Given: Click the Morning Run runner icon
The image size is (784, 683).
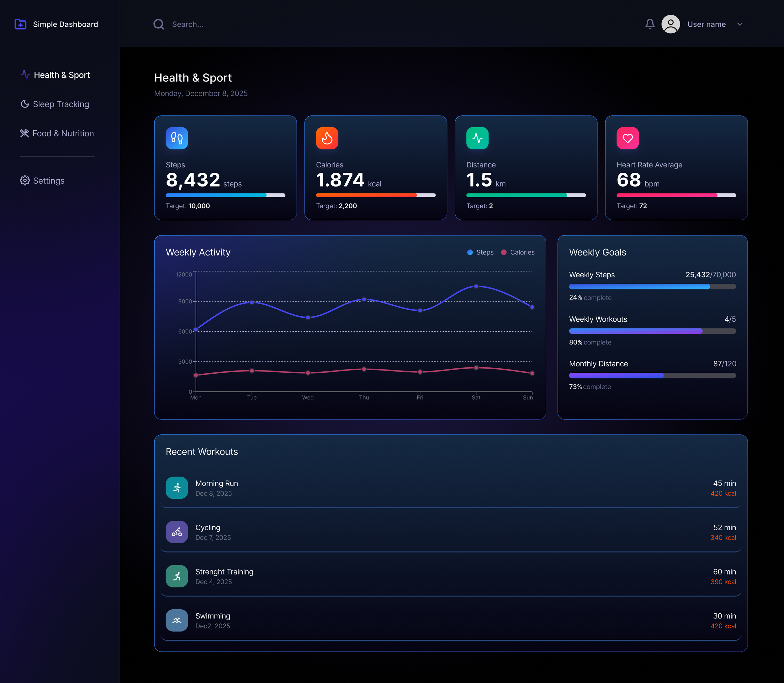Looking at the screenshot, I should click(177, 487).
